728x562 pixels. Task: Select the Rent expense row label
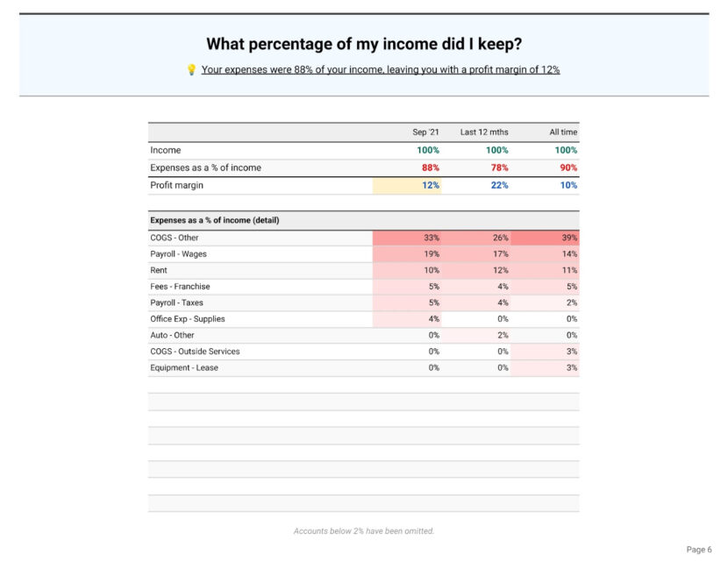pos(159,270)
